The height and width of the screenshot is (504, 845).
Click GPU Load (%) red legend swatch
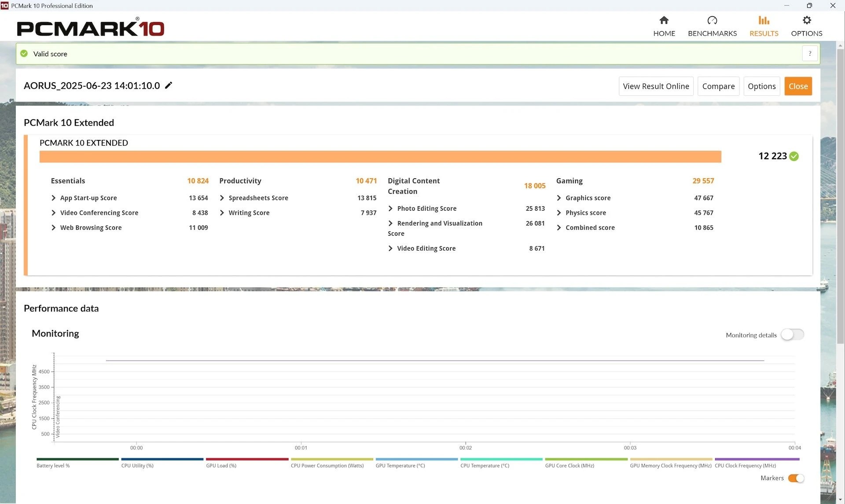click(247, 459)
